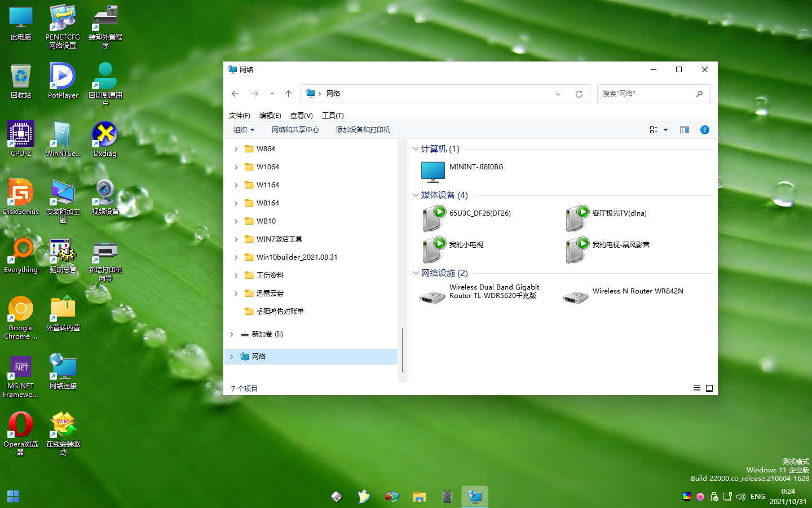Click 添加设备和打印机 toolbar button
Viewport: 812px width, 508px height.
pyautogui.click(x=363, y=130)
